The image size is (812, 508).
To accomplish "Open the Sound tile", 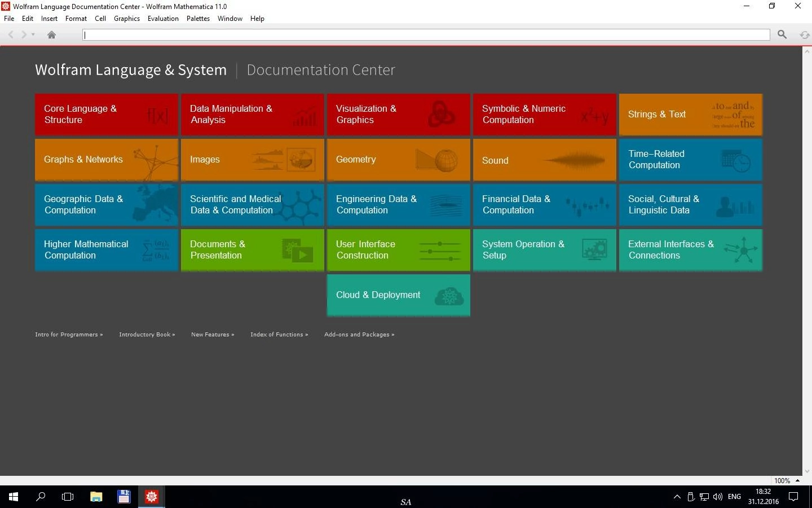I will point(545,160).
